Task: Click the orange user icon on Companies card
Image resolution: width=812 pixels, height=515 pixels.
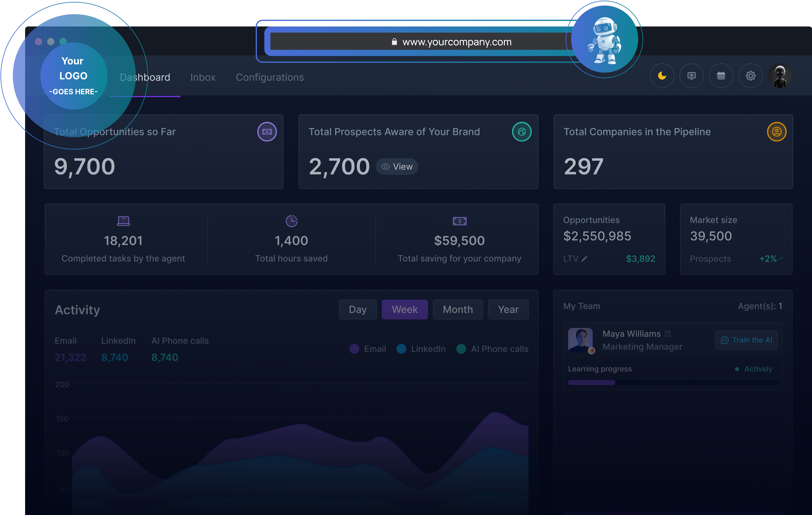Action: (x=776, y=131)
